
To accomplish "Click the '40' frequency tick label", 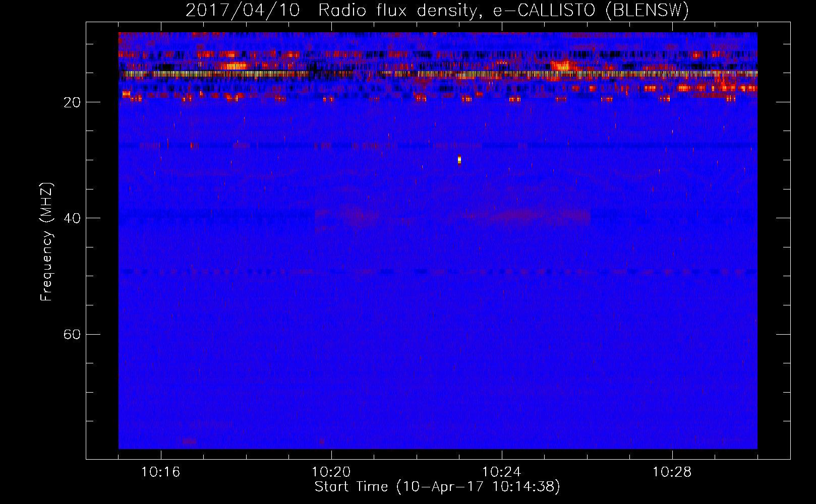I will point(73,218).
